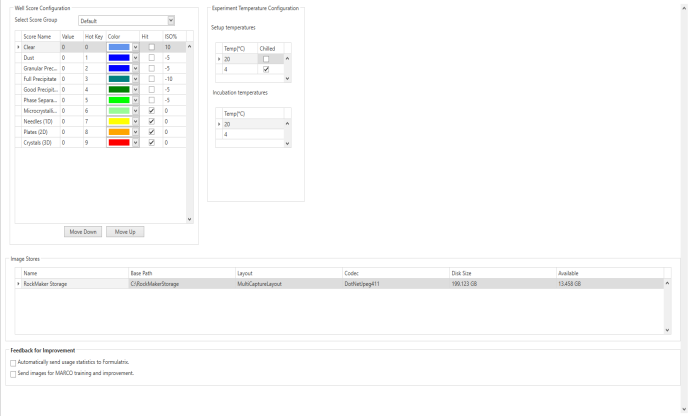Viewport: 692px width, 416px height.
Task: Click the Move Down button
Action: (x=83, y=232)
